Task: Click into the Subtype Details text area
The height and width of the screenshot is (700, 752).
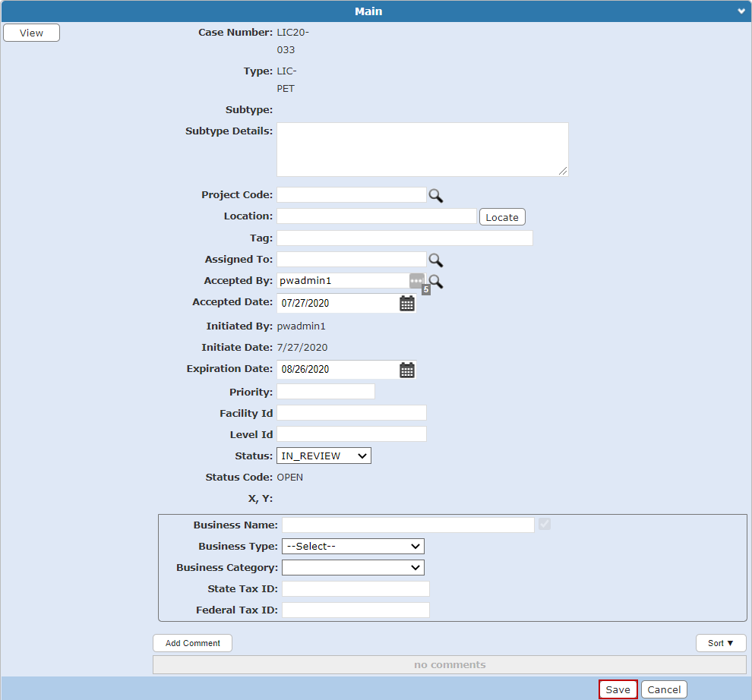Action: (422, 150)
